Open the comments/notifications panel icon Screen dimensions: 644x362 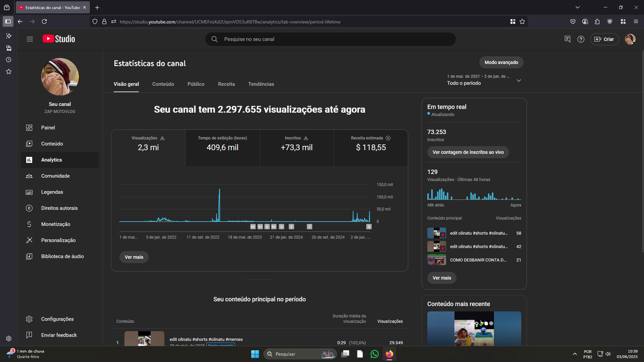pos(568,39)
